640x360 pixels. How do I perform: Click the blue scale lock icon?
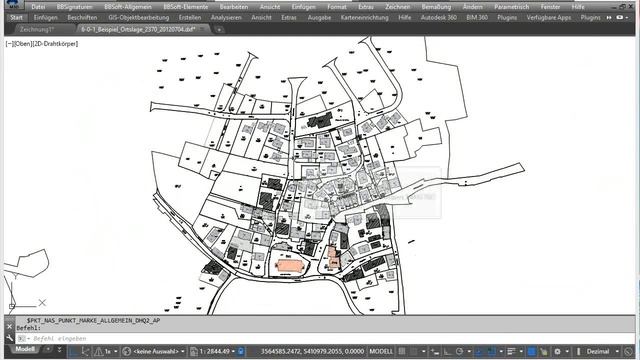click(241, 351)
